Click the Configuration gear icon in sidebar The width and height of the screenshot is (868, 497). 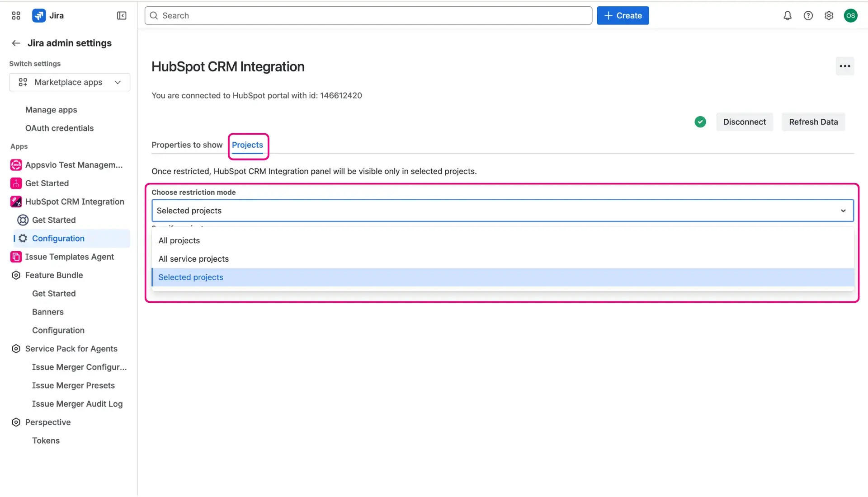[x=23, y=238]
